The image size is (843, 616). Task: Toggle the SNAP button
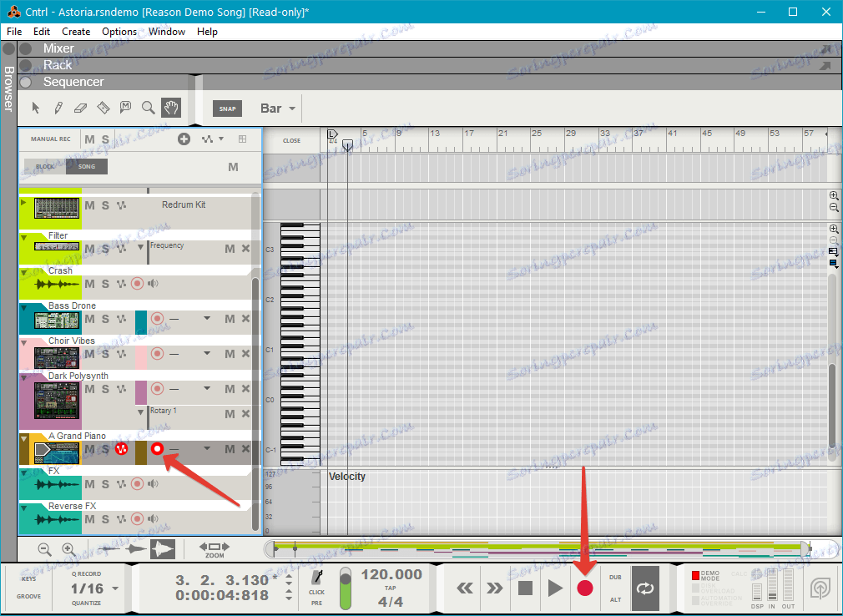click(227, 109)
